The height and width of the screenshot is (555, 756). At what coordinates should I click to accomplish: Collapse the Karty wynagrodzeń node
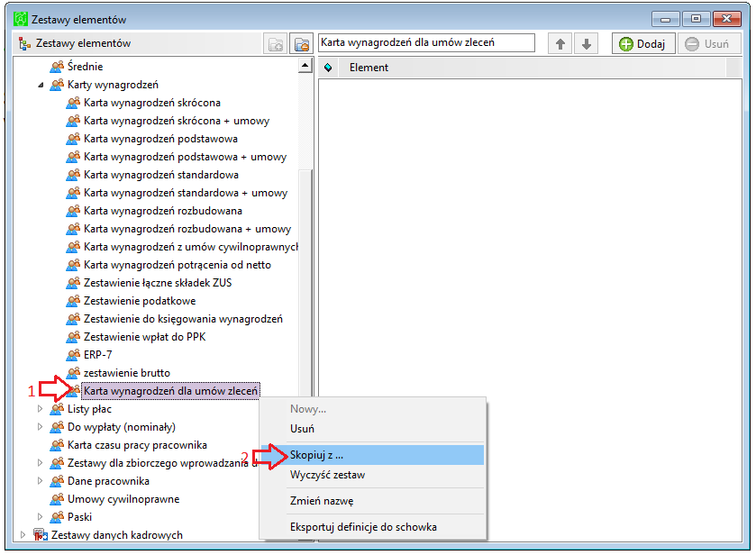coord(41,85)
